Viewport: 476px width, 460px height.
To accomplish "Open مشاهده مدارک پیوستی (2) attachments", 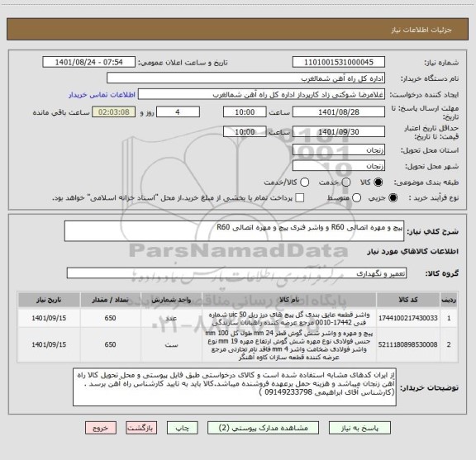I will point(263,428).
